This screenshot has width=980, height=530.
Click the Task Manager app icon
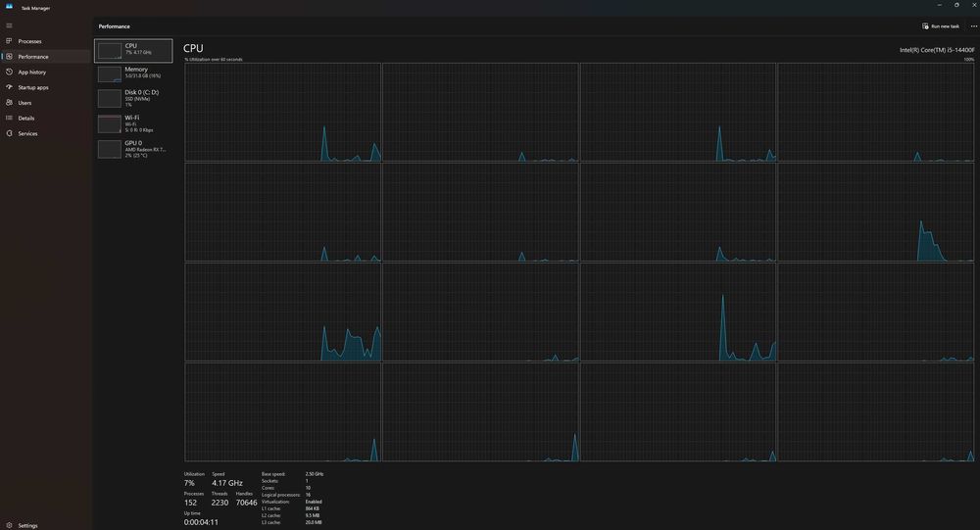click(x=9, y=6)
